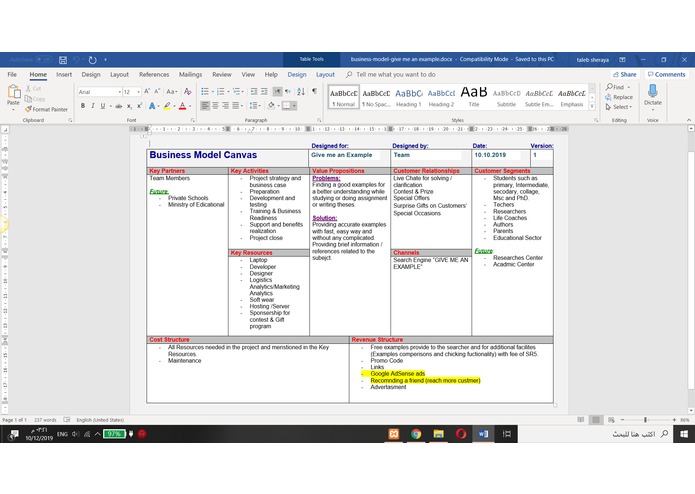Click the Shading paint bucket icon
695x494 pixels.
[x=271, y=106]
